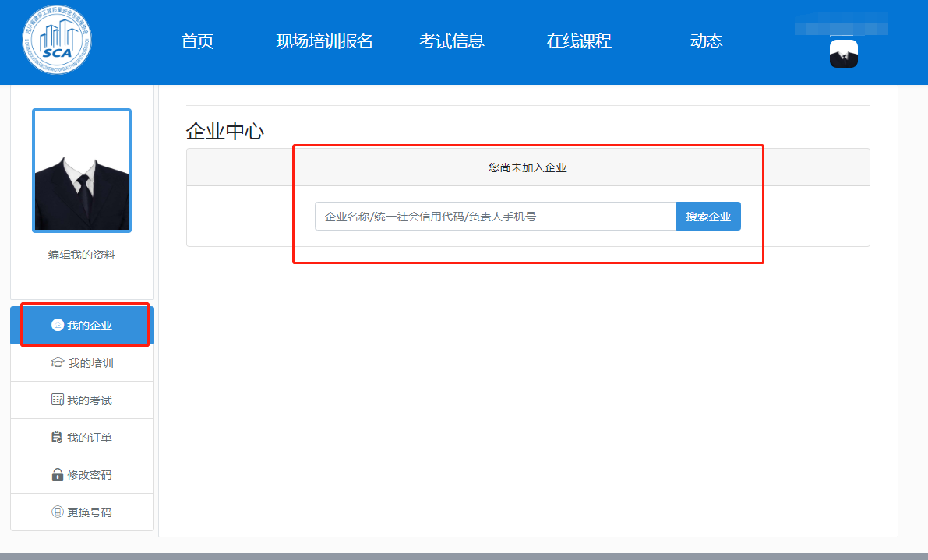
Task: Click the exam sheet icon for 我的考试
Action: [x=57, y=400]
